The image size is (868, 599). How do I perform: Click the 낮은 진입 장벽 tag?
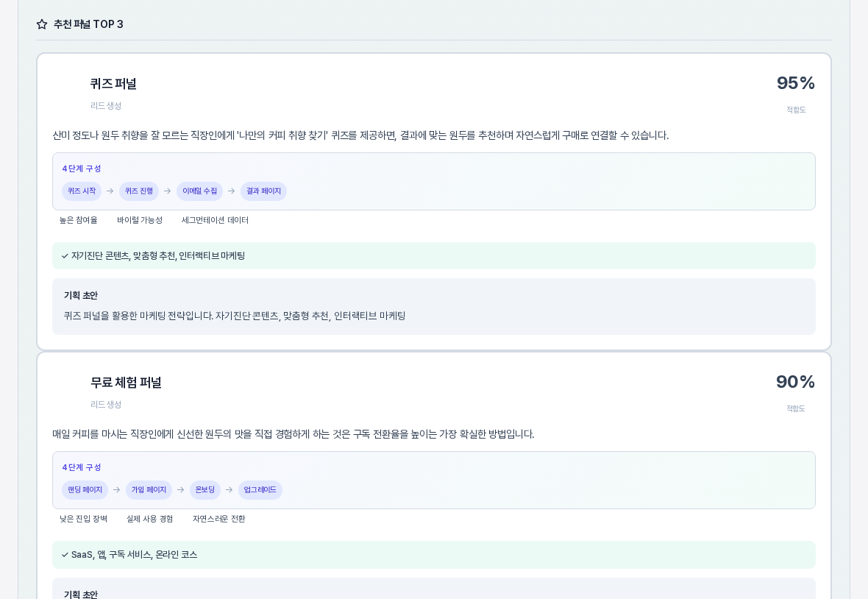(x=84, y=520)
